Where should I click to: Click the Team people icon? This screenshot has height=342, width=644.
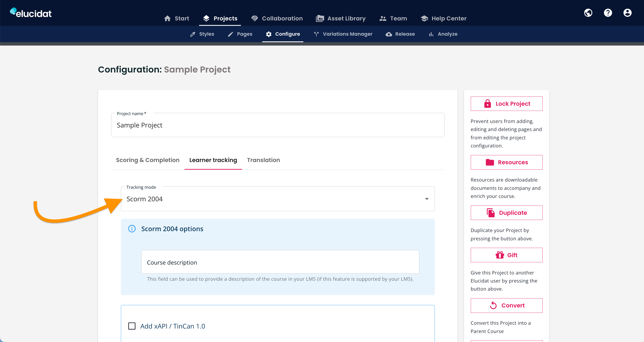[383, 18]
